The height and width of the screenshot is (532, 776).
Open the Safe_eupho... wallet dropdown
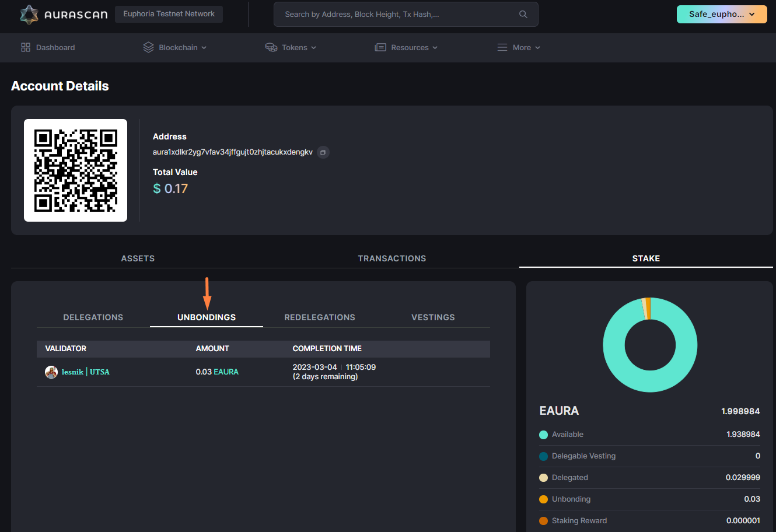(x=722, y=15)
